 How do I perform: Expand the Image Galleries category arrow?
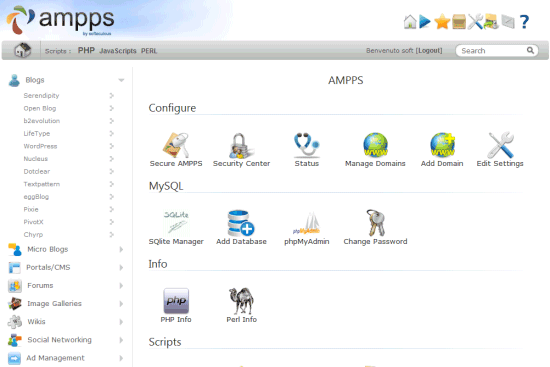click(x=121, y=304)
